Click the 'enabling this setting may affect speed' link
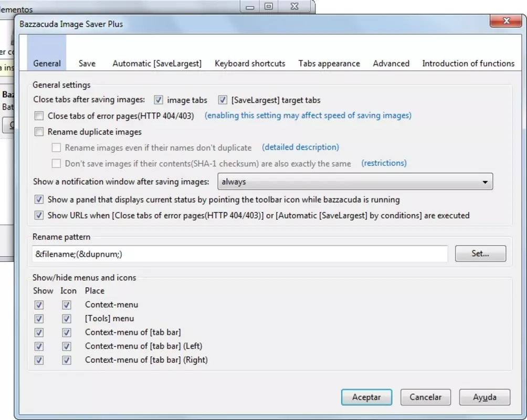 (x=308, y=115)
